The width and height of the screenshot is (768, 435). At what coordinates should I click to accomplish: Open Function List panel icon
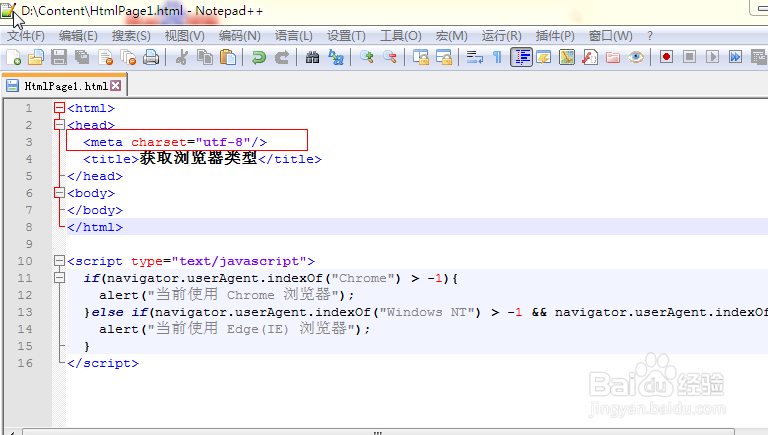pyautogui.click(x=590, y=57)
